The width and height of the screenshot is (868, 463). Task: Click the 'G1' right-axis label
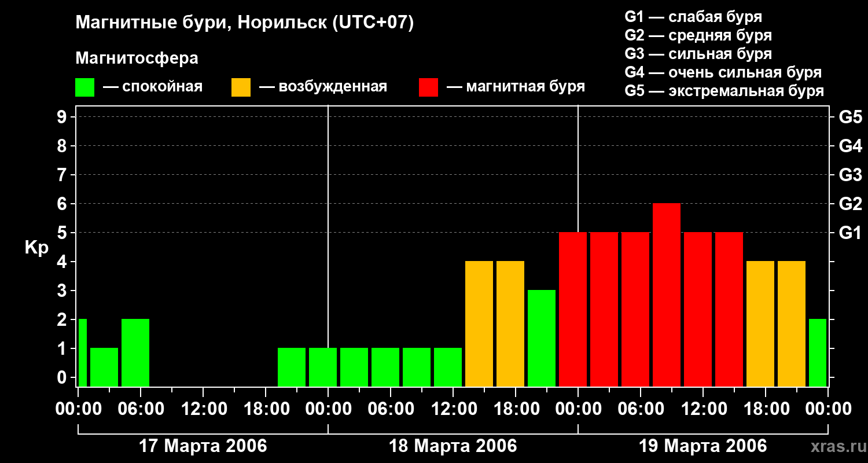click(850, 233)
